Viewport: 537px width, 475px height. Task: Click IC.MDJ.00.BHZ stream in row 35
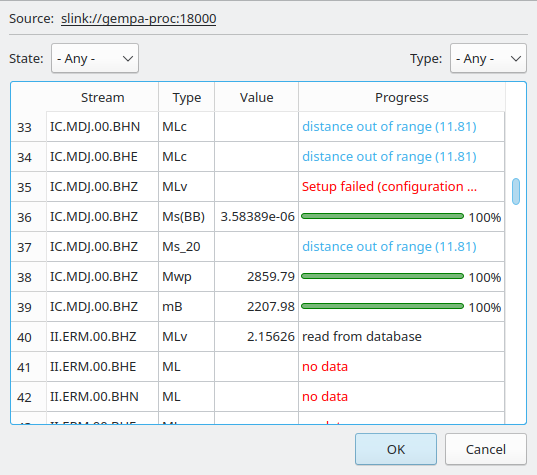tap(102, 187)
